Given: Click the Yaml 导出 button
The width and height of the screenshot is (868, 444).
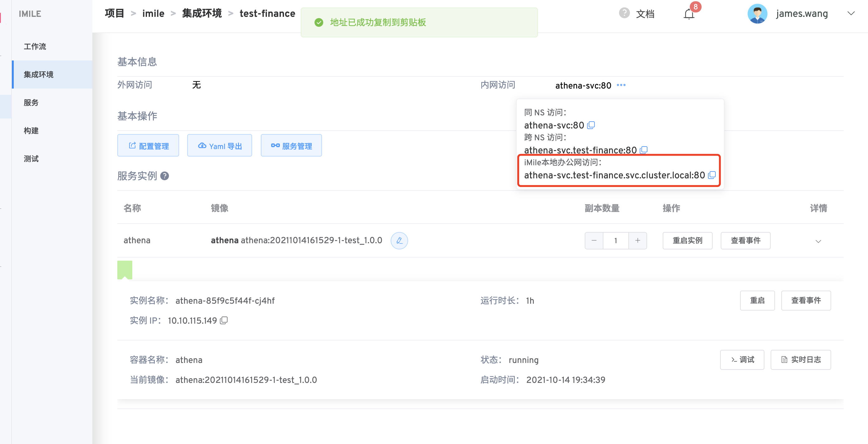Looking at the screenshot, I should [219, 145].
